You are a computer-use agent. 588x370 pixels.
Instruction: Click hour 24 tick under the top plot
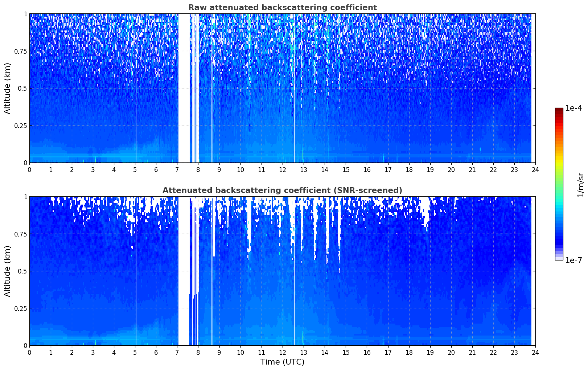[x=535, y=169]
